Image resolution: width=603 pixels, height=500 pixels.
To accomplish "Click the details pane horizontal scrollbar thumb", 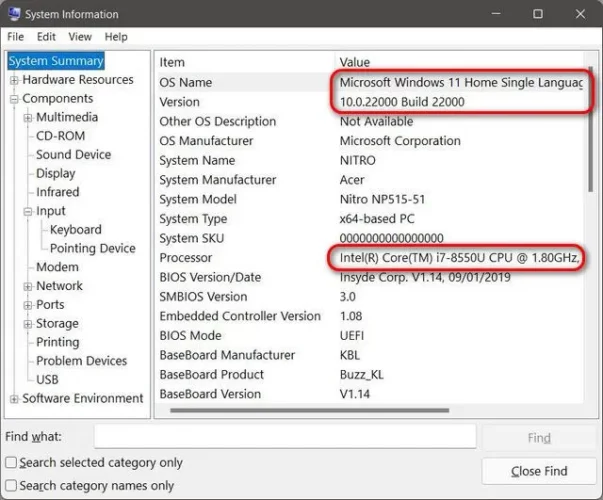I will coord(310,410).
